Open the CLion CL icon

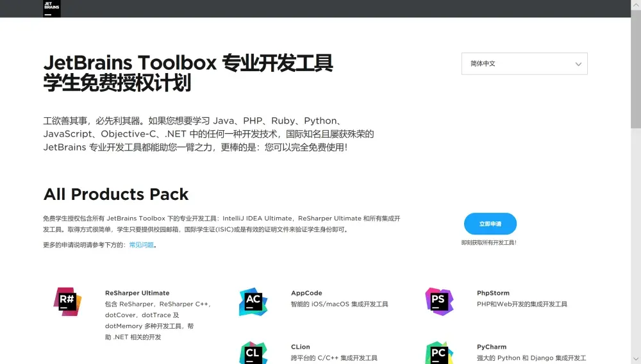[253, 353]
